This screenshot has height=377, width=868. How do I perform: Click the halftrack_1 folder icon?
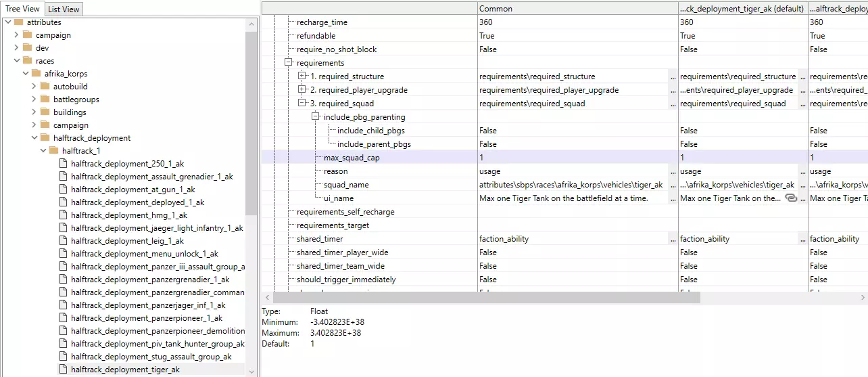point(53,151)
